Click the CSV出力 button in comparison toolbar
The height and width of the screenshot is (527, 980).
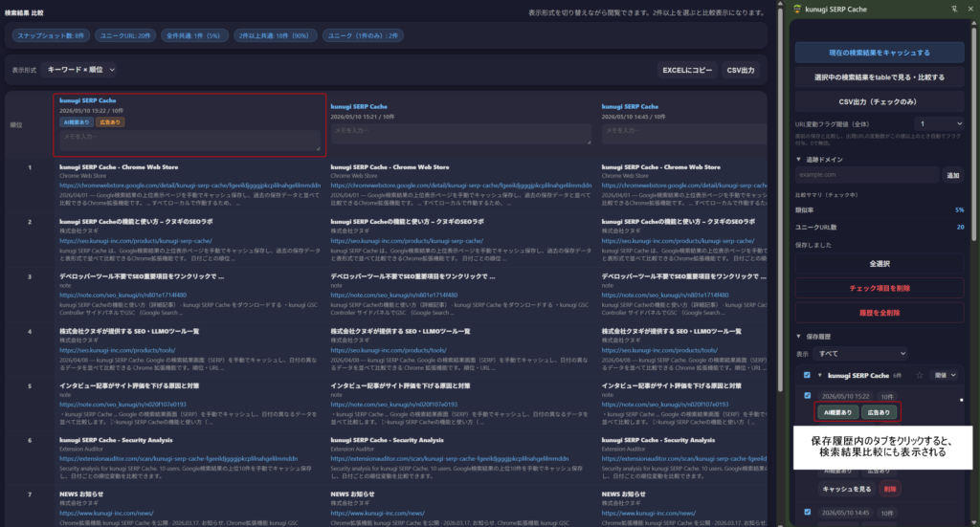(x=741, y=71)
